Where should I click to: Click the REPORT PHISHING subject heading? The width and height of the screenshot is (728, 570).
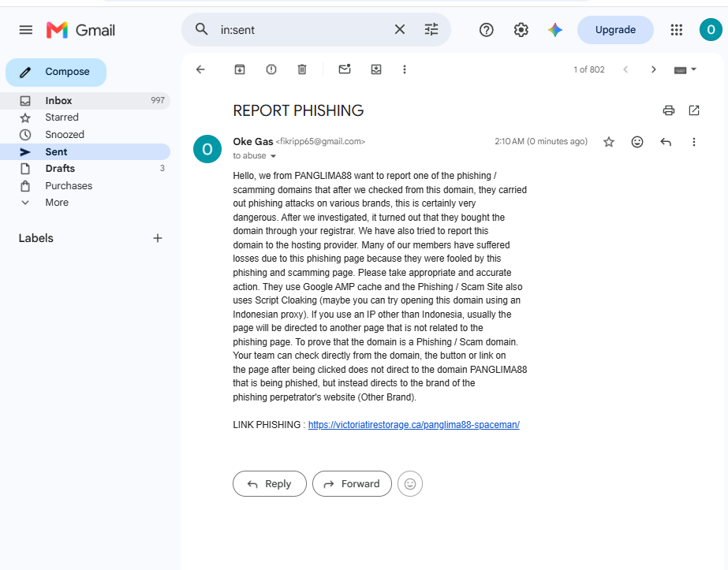(x=298, y=110)
